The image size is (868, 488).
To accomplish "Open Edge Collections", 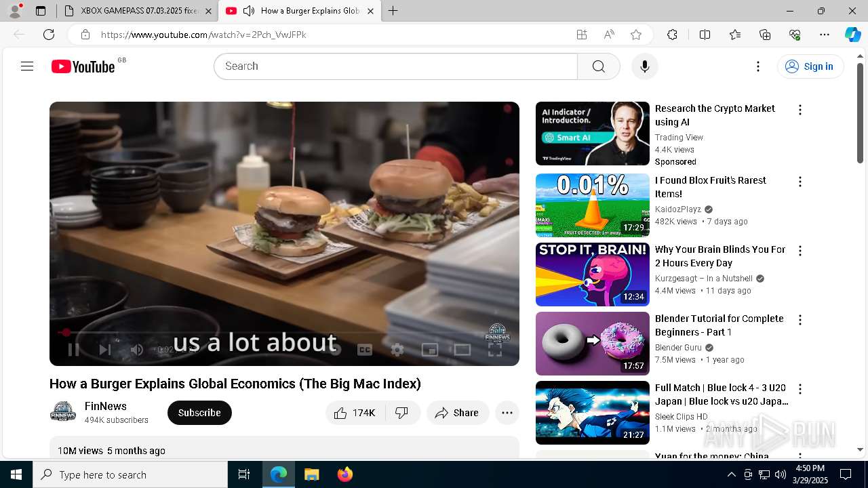I will coord(765,35).
